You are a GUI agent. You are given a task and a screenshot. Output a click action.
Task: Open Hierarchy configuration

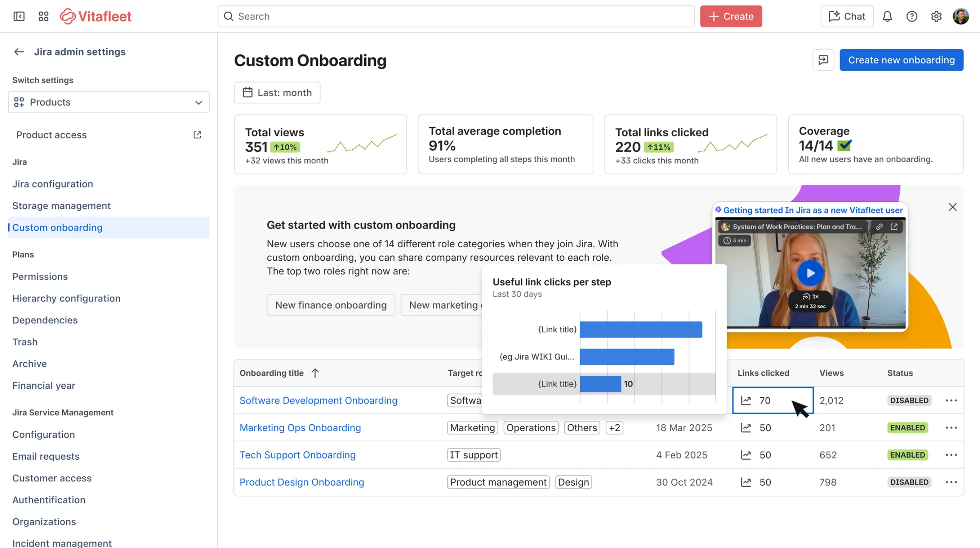[x=66, y=299]
